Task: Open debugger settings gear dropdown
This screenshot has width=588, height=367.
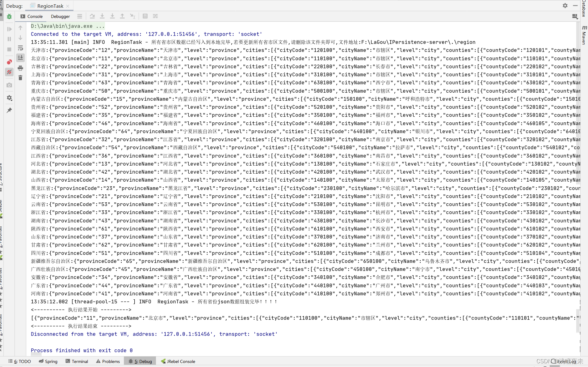Action: click(9, 98)
